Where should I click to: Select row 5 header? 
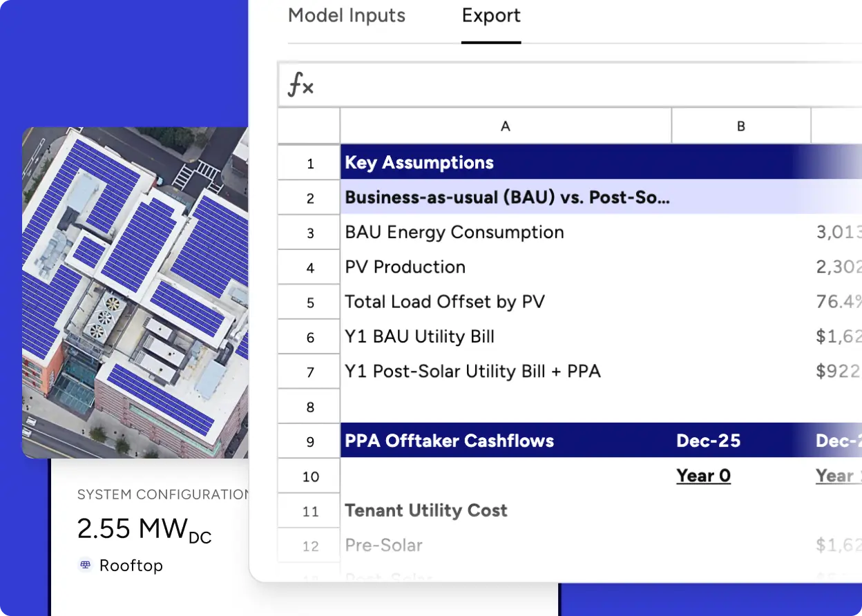coord(309,302)
